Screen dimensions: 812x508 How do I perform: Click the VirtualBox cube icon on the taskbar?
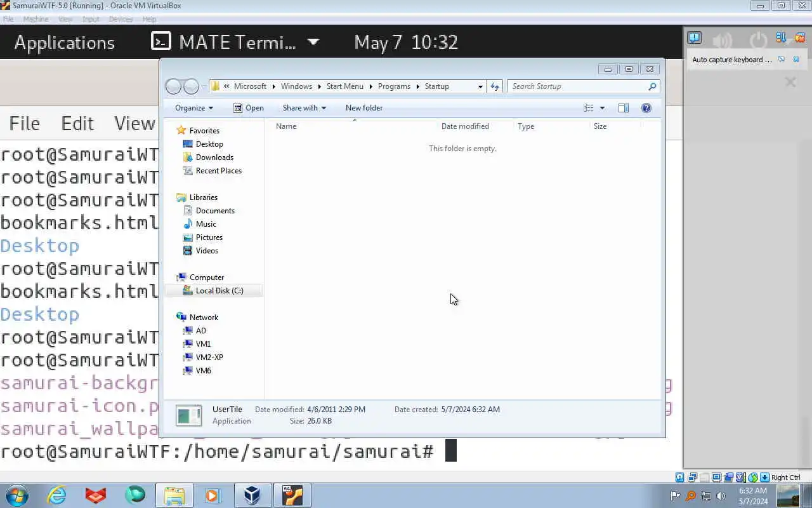pos(252,495)
